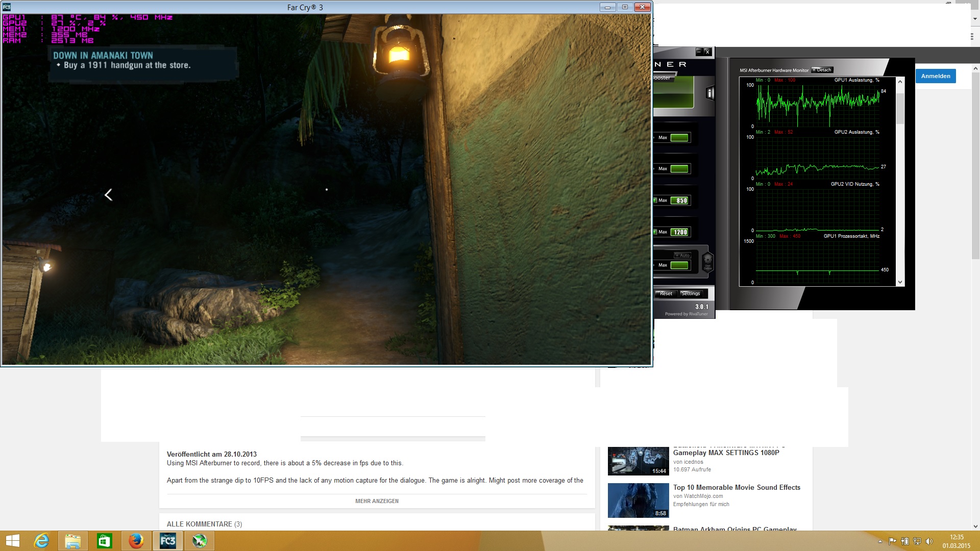The image size is (980, 551).
Task: Expand description with MEHR ANZEIGEN
Action: [x=377, y=501]
